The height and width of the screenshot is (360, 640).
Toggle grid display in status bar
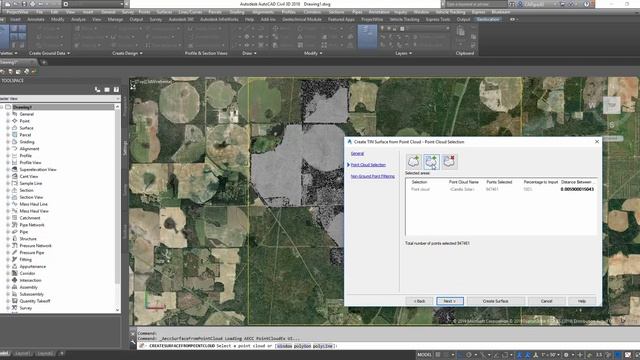click(438, 355)
